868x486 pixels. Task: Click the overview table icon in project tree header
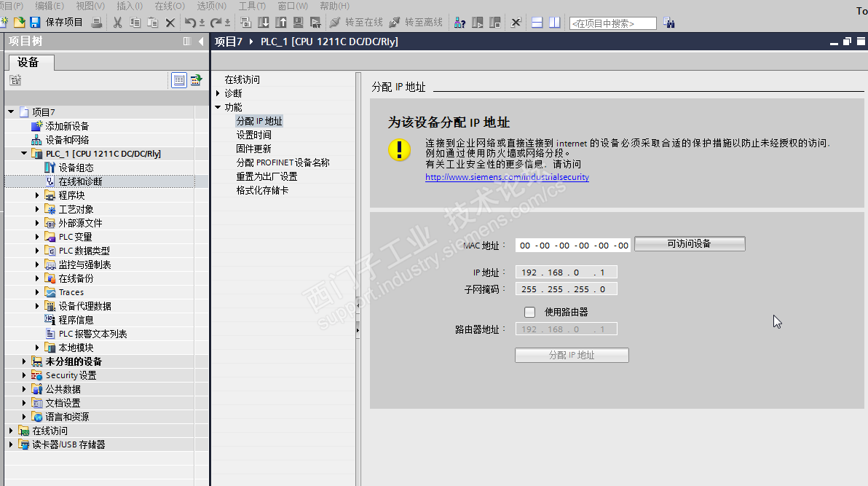(179, 80)
